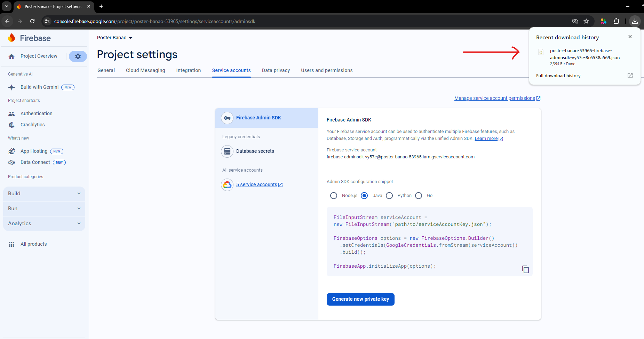Expand the Analytics category
This screenshot has height=339, width=644.
click(x=44, y=223)
